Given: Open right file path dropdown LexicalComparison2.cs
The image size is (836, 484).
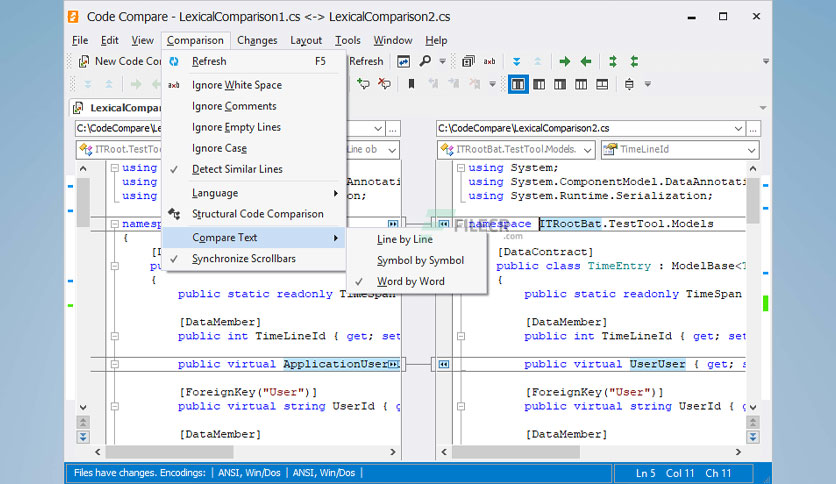Looking at the screenshot, I should [x=738, y=128].
